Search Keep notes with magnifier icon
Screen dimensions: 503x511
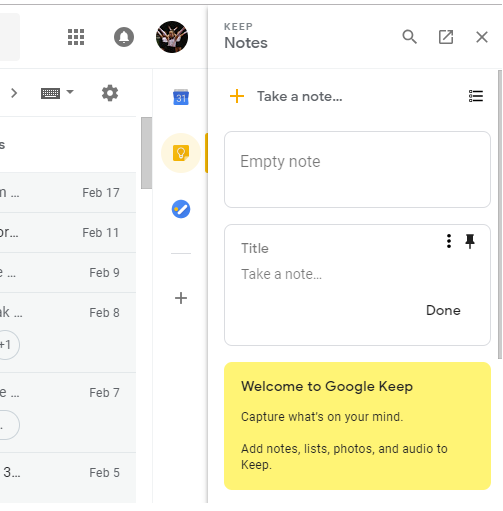point(409,37)
